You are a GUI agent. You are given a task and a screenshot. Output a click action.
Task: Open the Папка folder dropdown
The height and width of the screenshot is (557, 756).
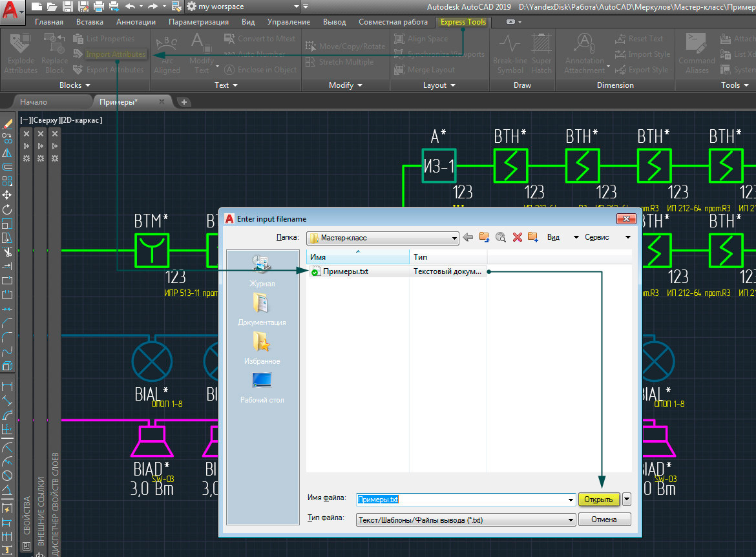(x=455, y=238)
